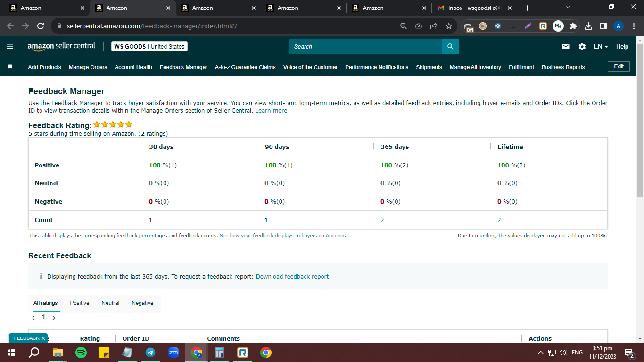Select the Positive ratings tab

(80, 303)
